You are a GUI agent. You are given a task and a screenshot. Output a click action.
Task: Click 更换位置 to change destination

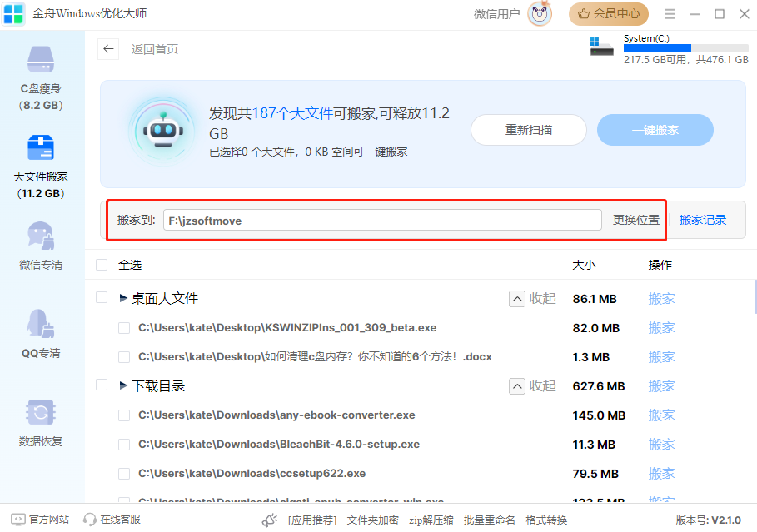(636, 220)
